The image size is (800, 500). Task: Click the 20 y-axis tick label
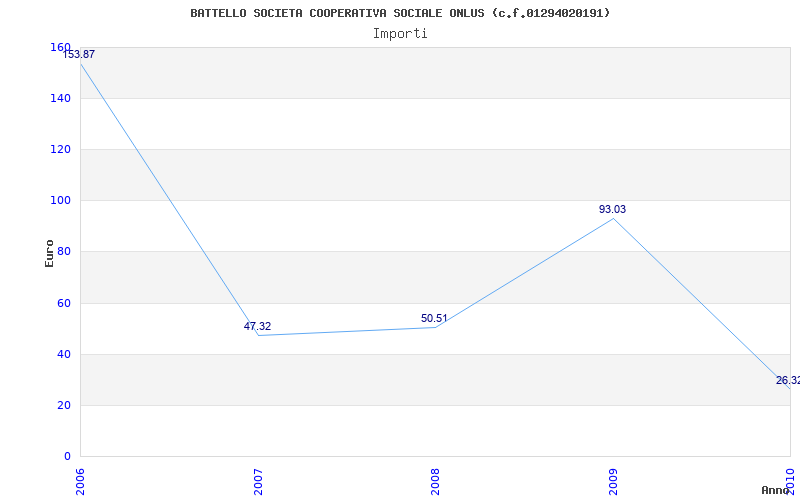(x=64, y=405)
